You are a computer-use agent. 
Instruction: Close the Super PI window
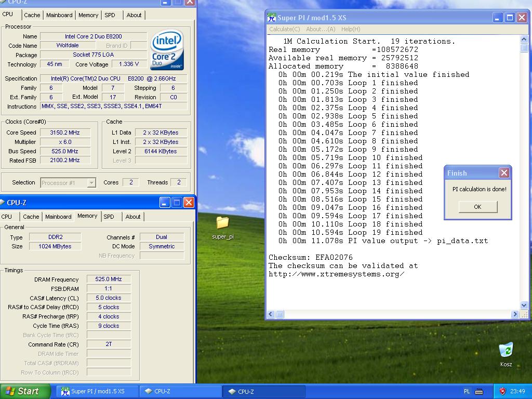(x=522, y=18)
